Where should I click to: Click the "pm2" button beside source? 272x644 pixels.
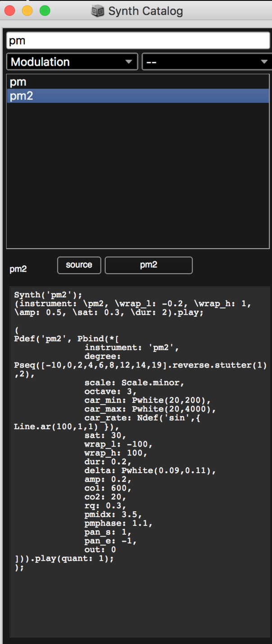pos(148,265)
